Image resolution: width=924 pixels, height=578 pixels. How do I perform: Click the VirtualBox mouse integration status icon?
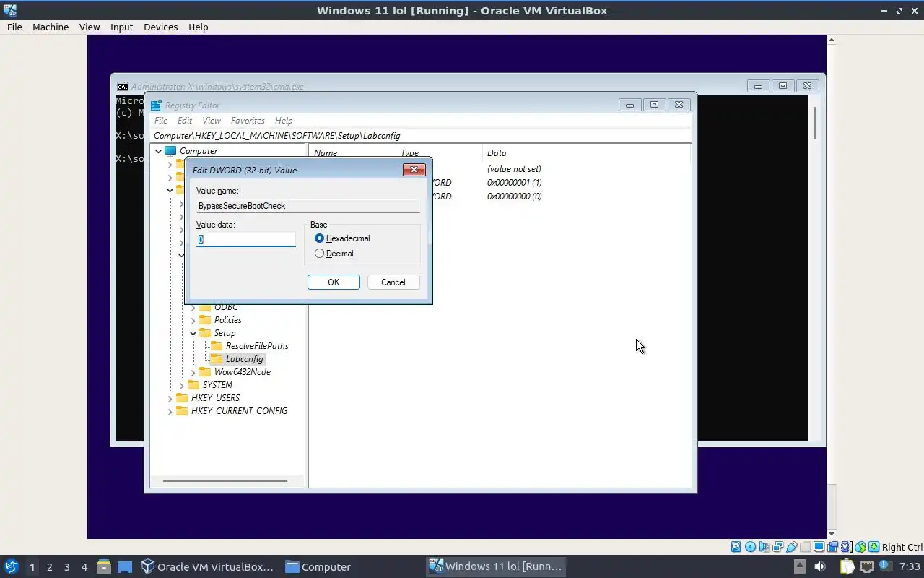860,547
